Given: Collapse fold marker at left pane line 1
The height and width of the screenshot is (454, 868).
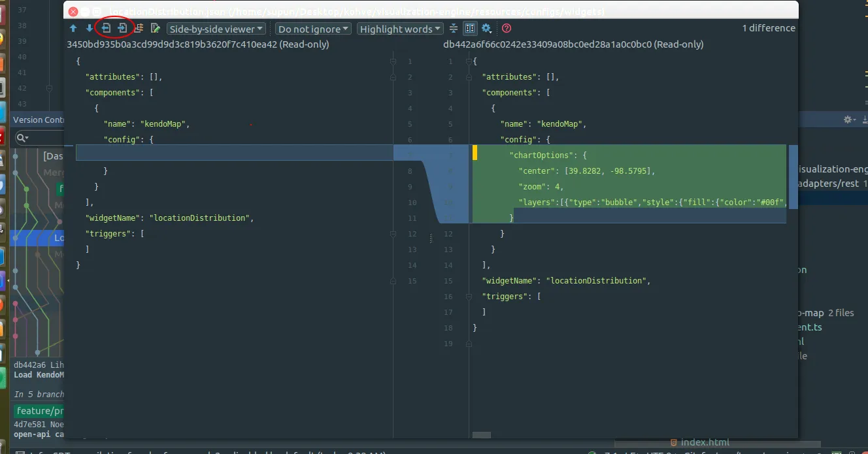Looking at the screenshot, I should click(x=393, y=61).
